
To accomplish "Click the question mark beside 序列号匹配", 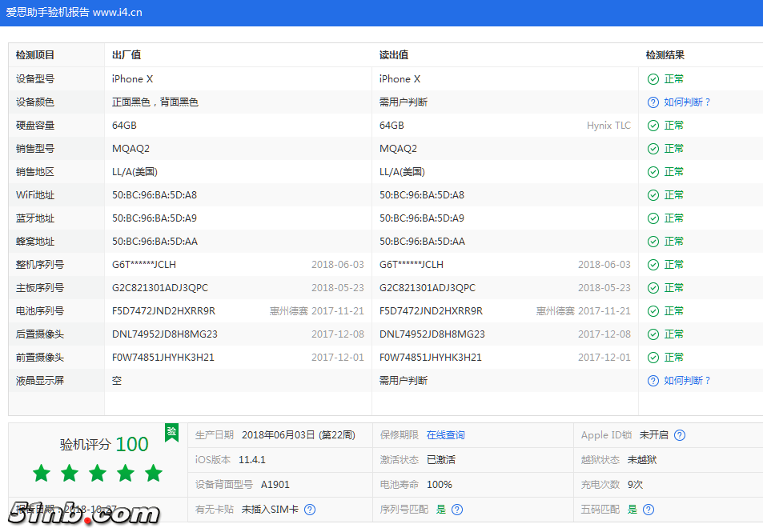I will click(456, 509).
